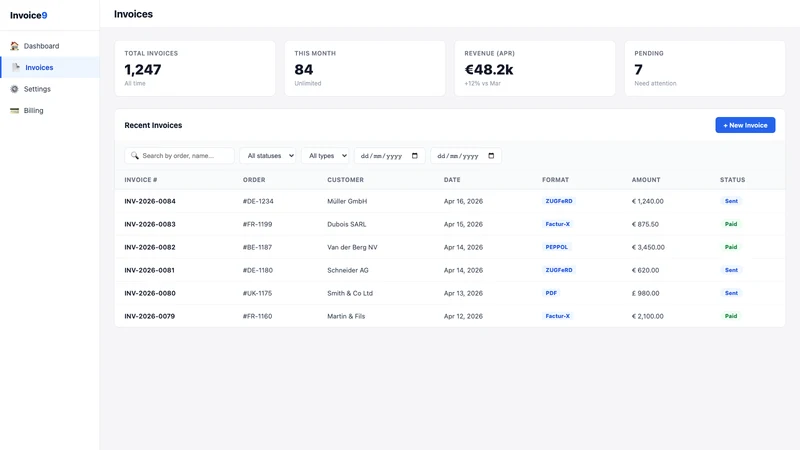Open invoice INV-2026-0082
The image size is (800, 450).
pos(150,247)
